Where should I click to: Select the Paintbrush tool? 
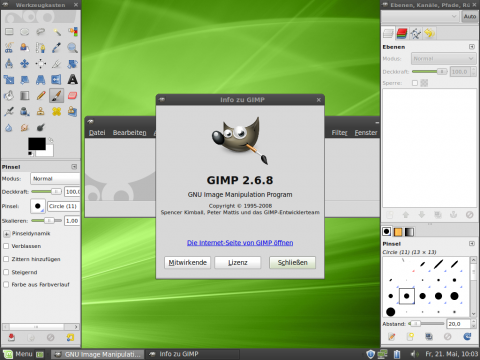[57, 96]
